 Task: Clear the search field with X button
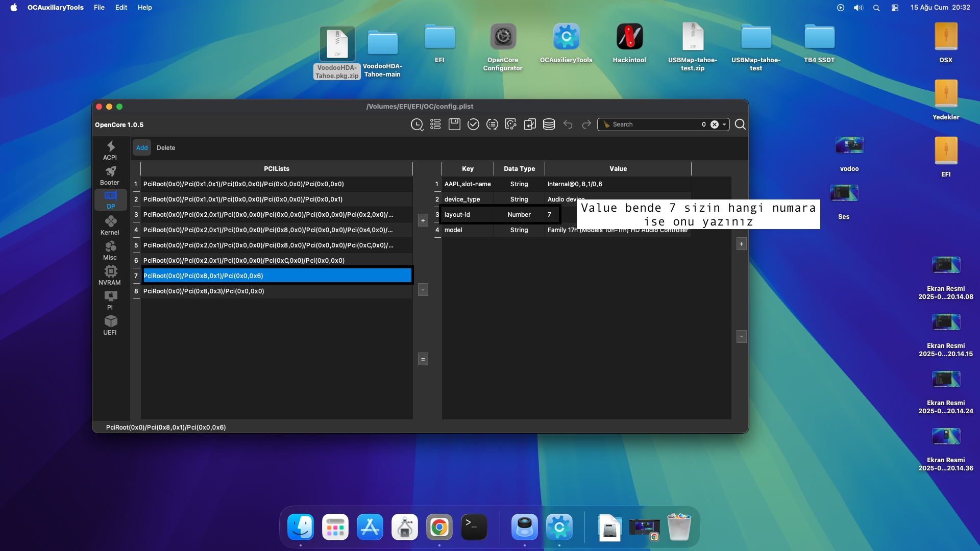[x=715, y=124]
